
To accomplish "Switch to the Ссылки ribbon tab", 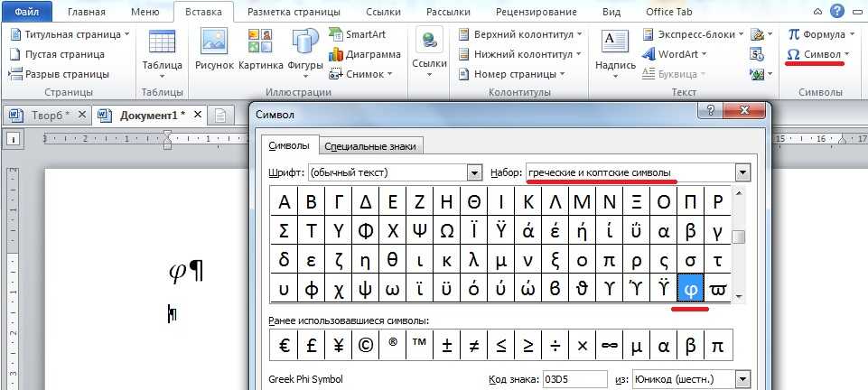I will [x=385, y=12].
